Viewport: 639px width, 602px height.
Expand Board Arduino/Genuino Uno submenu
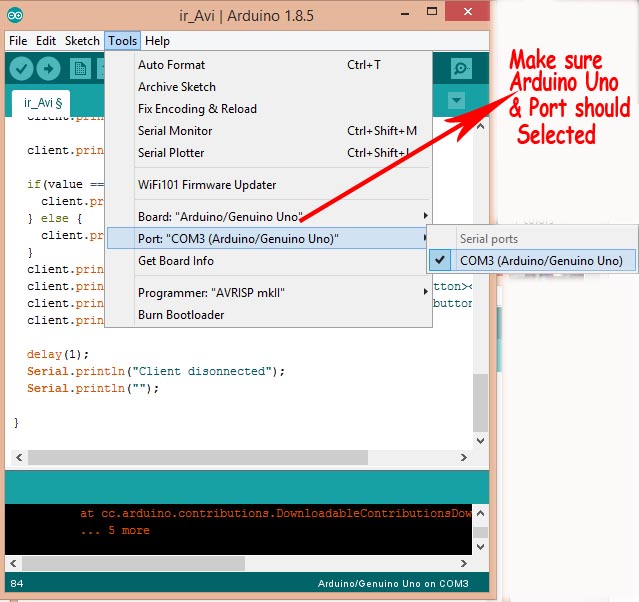pos(269,216)
